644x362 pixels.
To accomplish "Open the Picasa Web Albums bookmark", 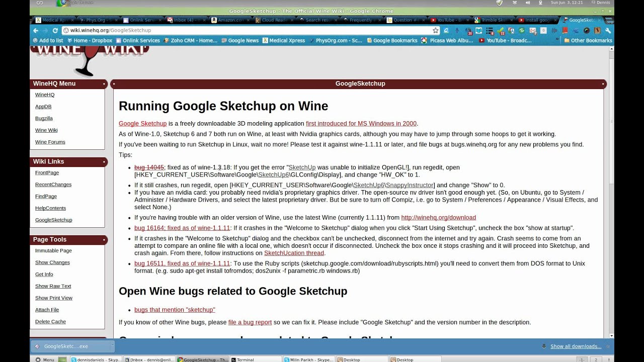I will pyautogui.click(x=448, y=41).
